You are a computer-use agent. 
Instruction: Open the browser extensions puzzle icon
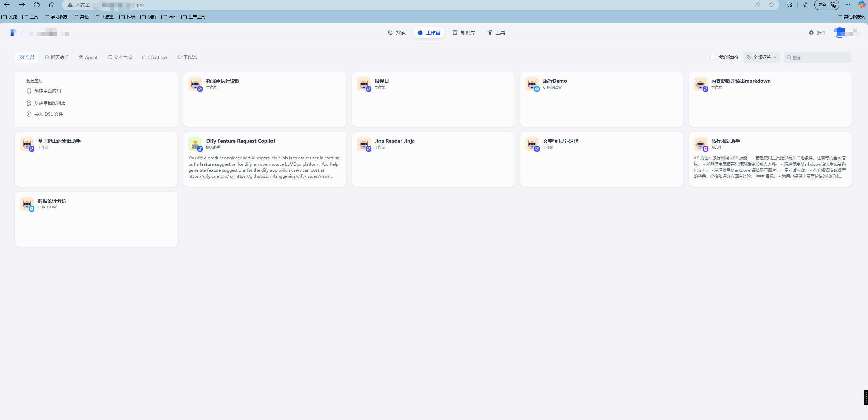click(x=789, y=5)
